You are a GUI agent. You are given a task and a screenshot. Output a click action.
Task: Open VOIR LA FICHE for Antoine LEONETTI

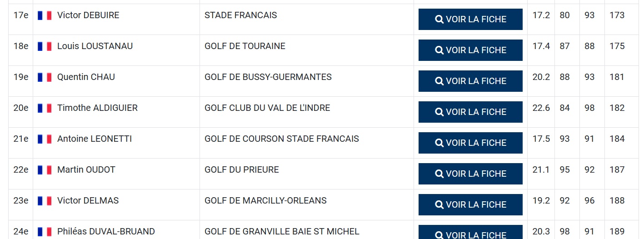pyautogui.click(x=470, y=143)
